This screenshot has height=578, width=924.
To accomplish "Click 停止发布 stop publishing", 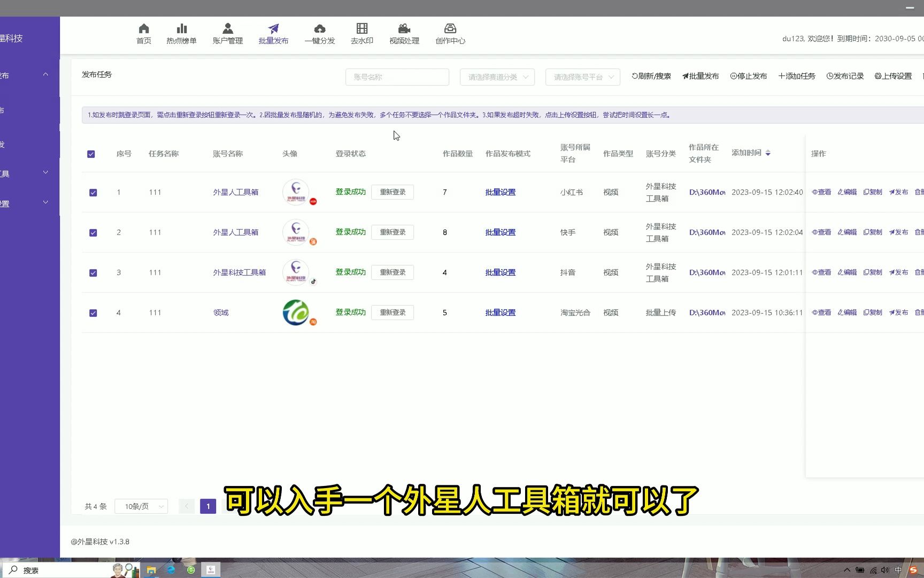I will pos(749,76).
